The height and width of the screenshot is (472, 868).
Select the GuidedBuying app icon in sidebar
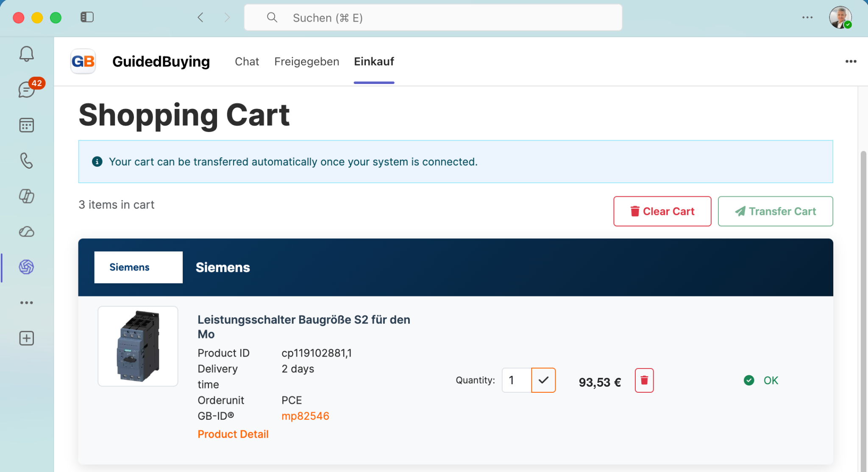coord(26,267)
